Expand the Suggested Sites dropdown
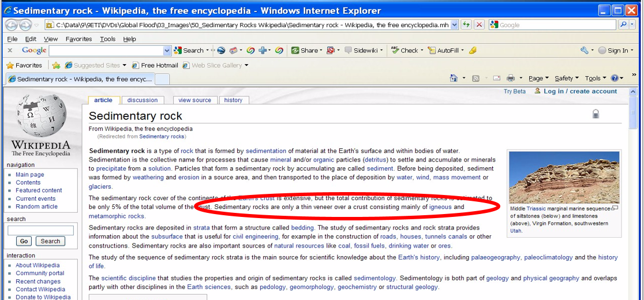Viewport: 644px width, 300px height. click(x=123, y=65)
